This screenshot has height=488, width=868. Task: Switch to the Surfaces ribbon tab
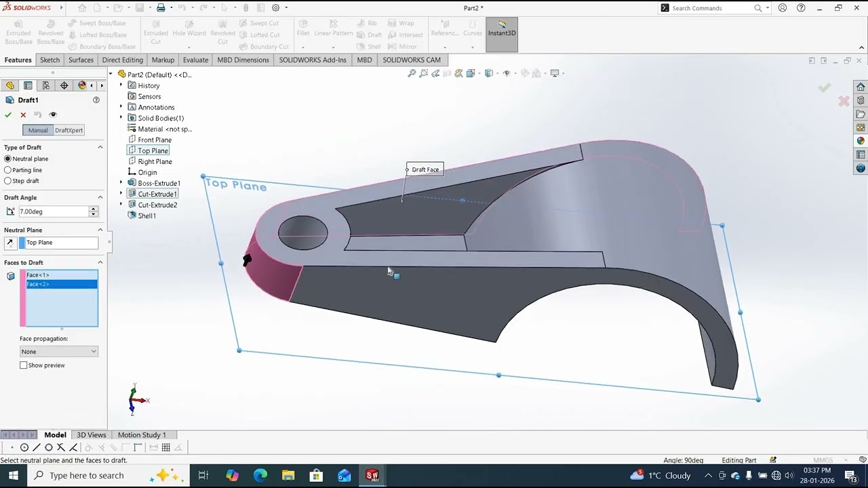tap(81, 60)
